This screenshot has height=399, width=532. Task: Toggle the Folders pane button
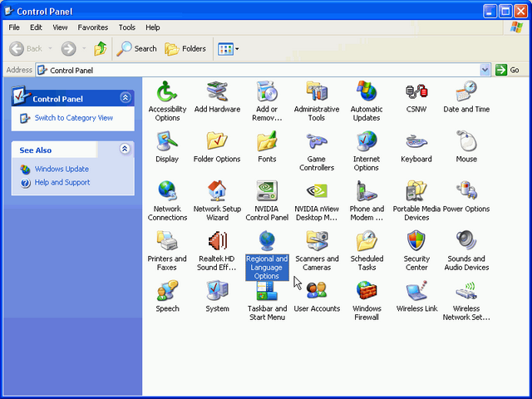coord(185,48)
